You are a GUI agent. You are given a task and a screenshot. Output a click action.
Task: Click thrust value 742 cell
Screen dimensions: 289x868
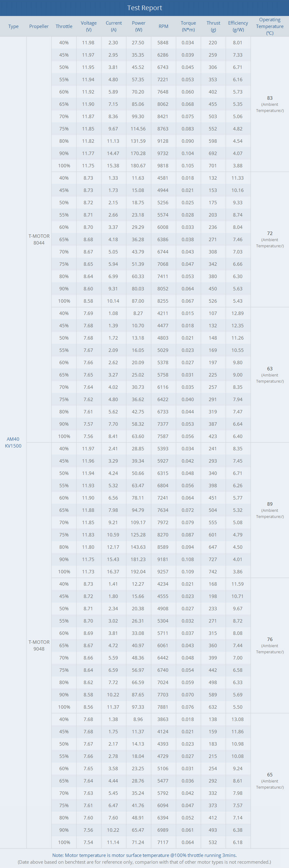tap(213, 571)
